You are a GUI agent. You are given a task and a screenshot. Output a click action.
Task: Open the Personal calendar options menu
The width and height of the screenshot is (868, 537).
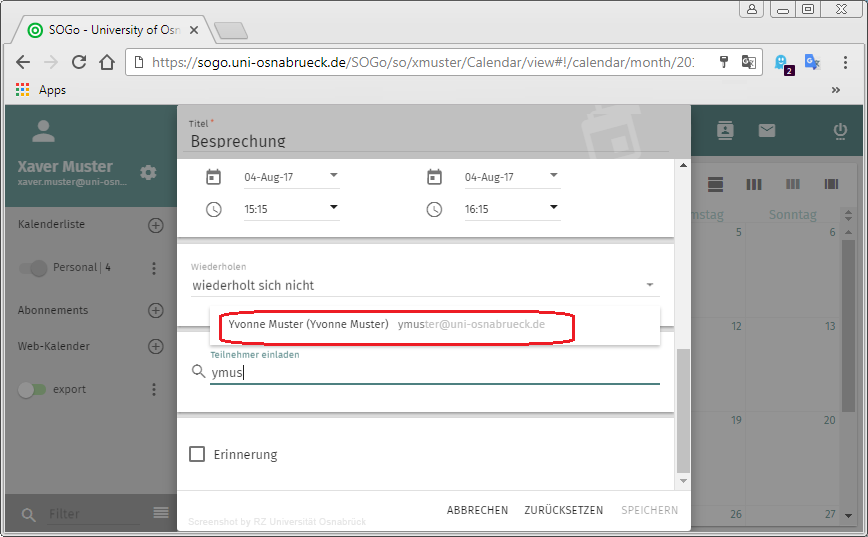pos(154,268)
